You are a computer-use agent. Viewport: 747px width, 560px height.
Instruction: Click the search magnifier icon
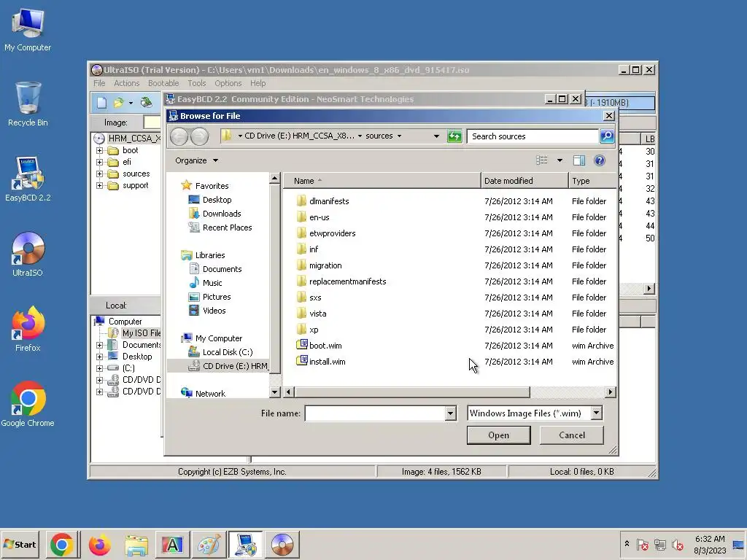click(x=606, y=136)
